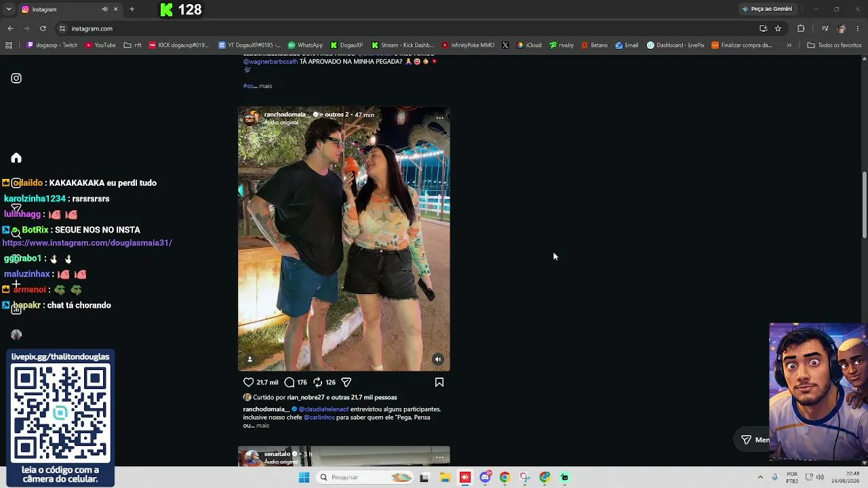868x488 pixels.
Task: Open File Explorer from the taskbar
Action: click(445, 477)
